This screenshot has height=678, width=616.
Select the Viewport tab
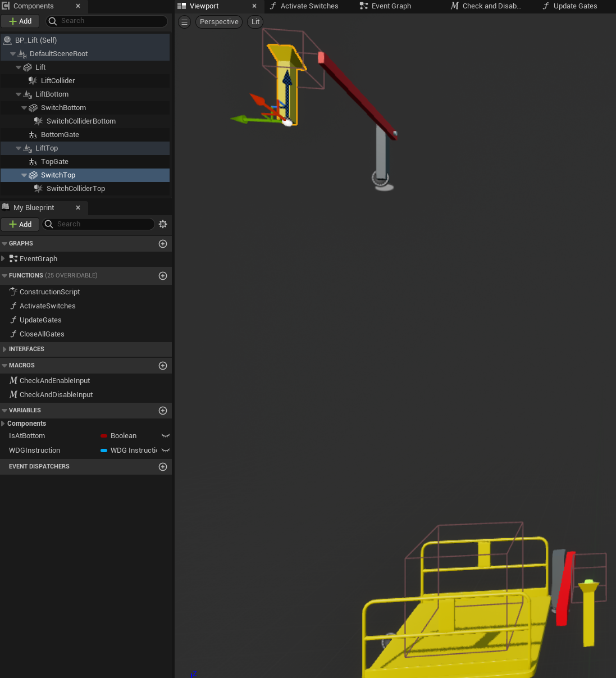tap(204, 6)
